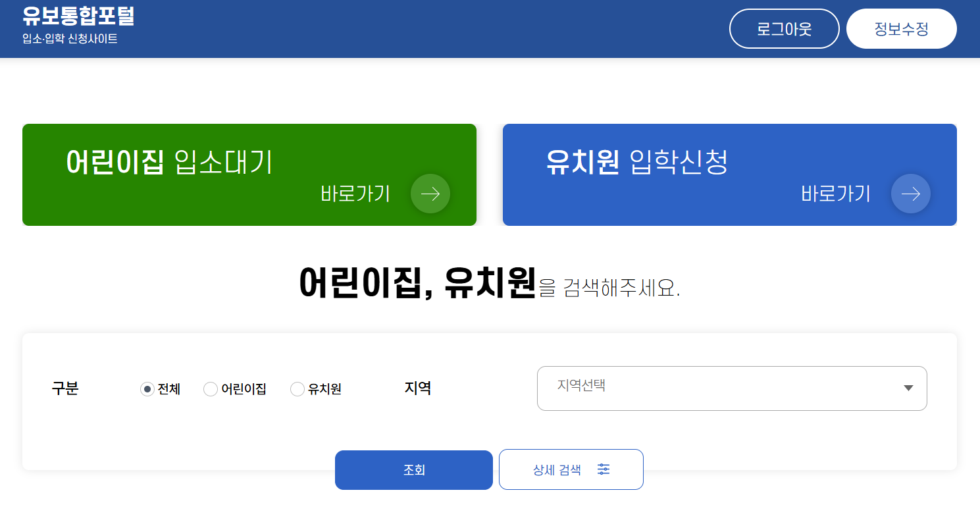Image resolution: width=980 pixels, height=505 pixels.
Task: Click the filter sliders icon beside 상세 검색
Action: (604, 469)
